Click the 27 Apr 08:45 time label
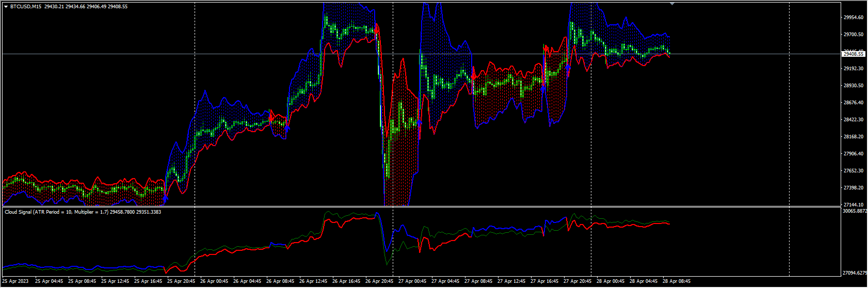This screenshot has height=288, width=868. (x=479, y=281)
